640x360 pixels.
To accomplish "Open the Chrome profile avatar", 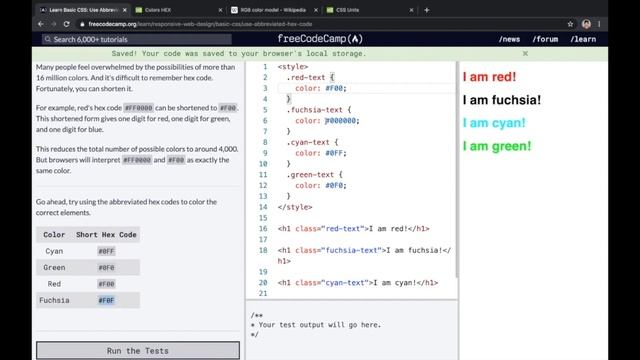I will coord(586,24).
